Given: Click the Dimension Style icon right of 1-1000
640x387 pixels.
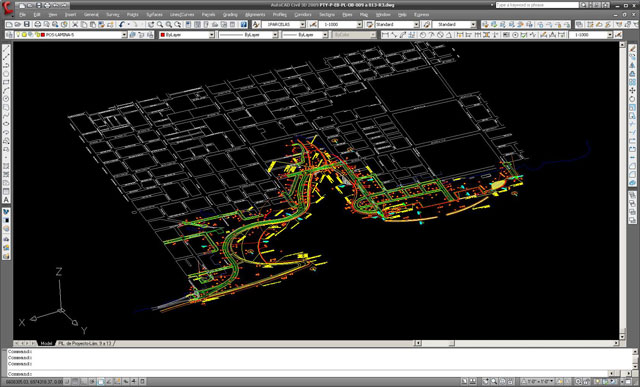Looking at the screenshot, I should pos(618,35).
